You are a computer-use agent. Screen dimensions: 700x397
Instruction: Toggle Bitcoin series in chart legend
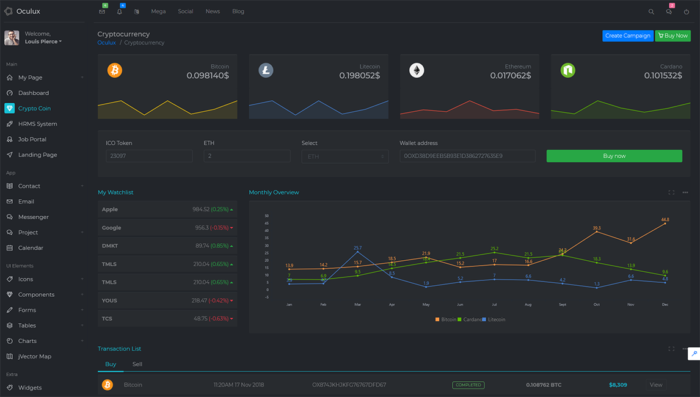point(446,319)
